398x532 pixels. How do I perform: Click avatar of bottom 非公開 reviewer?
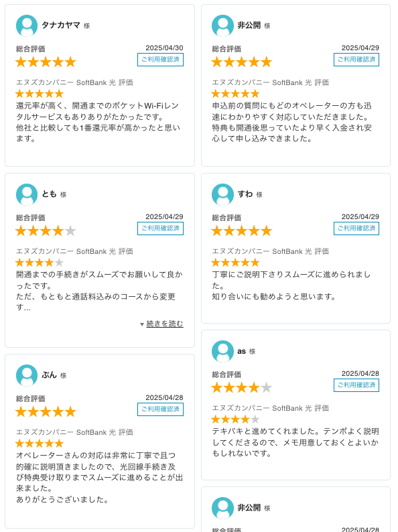[x=222, y=508]
